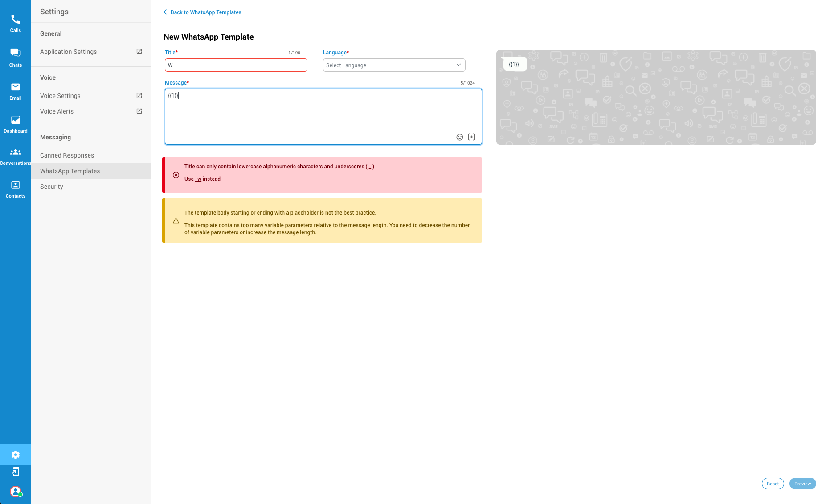Click the {{1}} preview message bubble
Viewport: 826px width, 504px height.
[514, 65]
